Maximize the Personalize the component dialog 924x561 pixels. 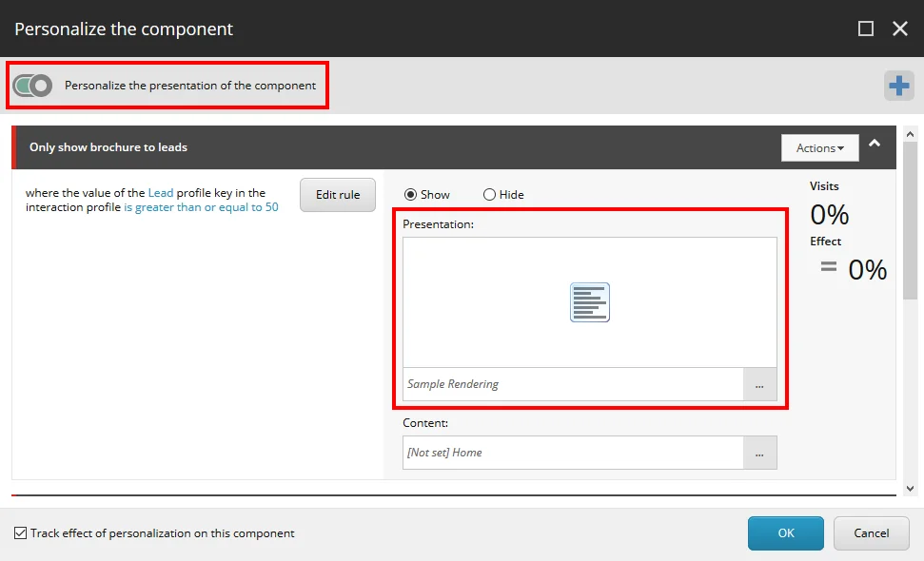[x=866, y=29]
